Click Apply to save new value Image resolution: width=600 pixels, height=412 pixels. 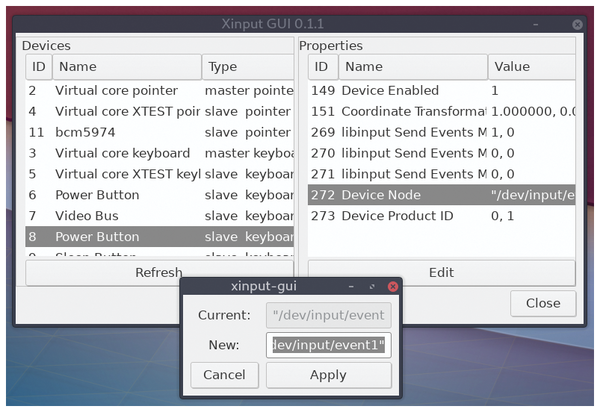click(328, 375)
